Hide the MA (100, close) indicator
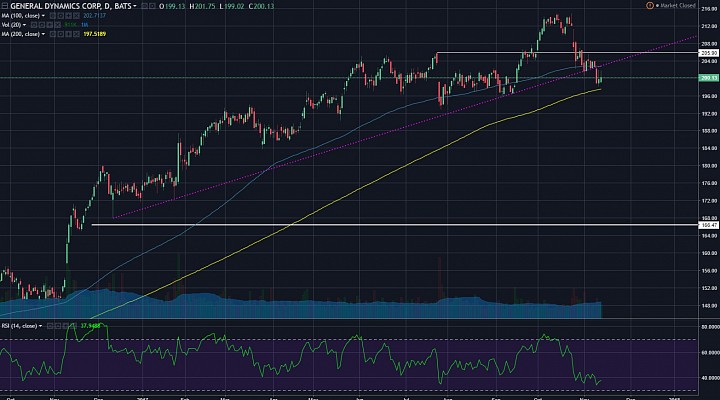This screenshot has width=720, height=400. pos(53,16)
